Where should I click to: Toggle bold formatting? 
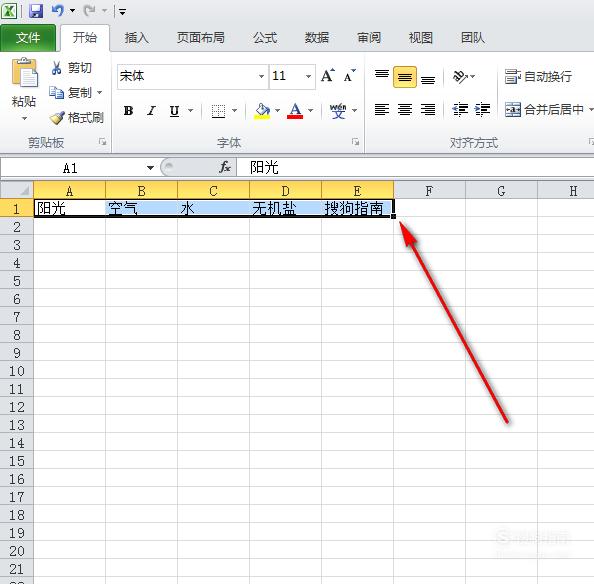click(128, 111)
